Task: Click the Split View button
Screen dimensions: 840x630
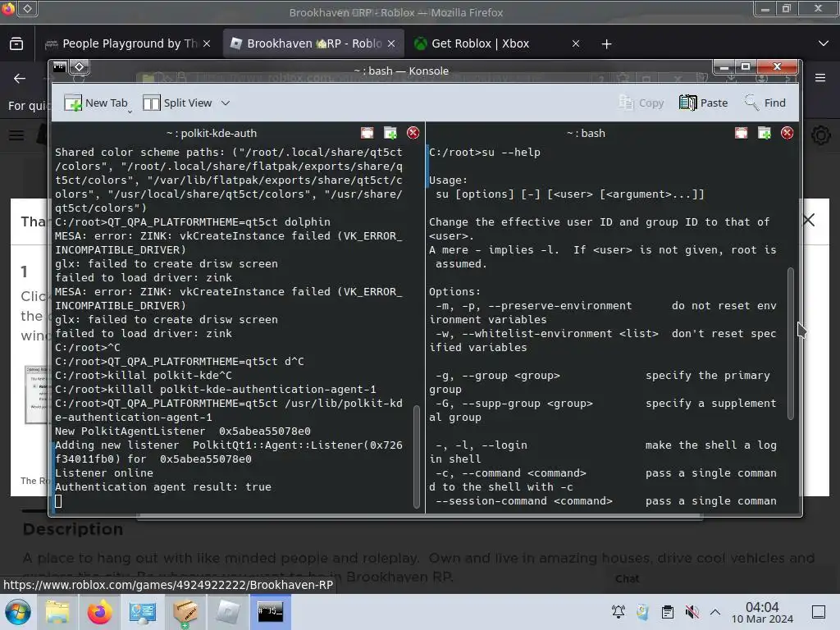Action: click(x=178, y=103)
